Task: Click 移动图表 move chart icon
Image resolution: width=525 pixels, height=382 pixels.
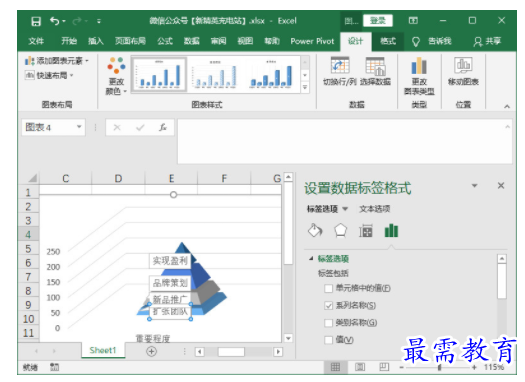Action: (463, 71)
